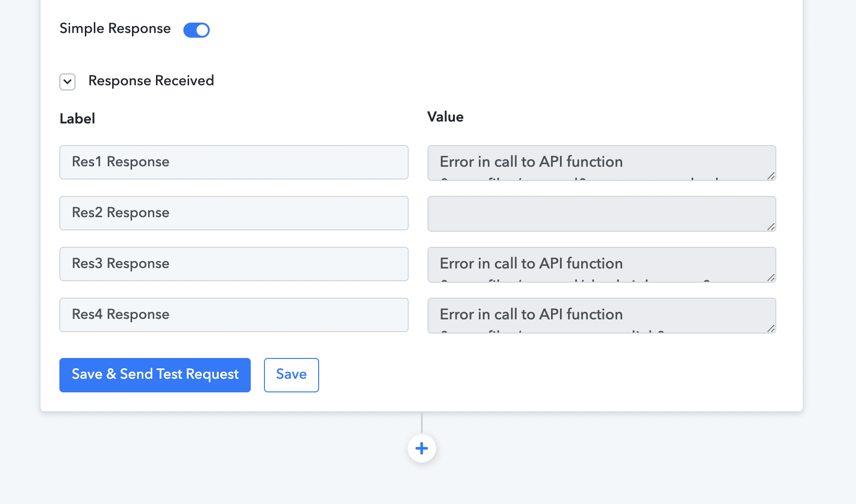The image size is (856, 504).
Task: Click the outlined Save button
Action: (x=291, y=375)
